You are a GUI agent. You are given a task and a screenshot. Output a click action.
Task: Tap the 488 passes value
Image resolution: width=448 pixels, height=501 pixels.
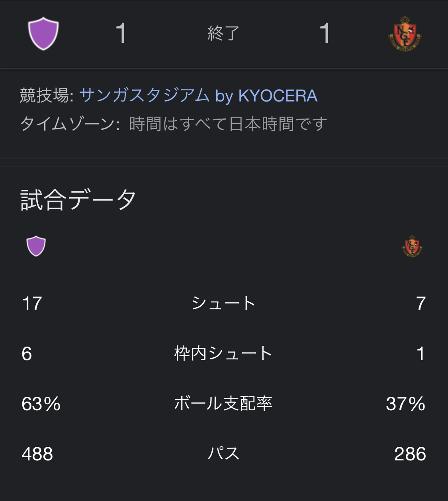(x=37, y=454)
